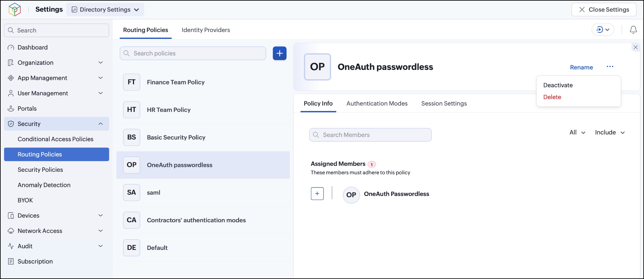
Task: Select Contractors' authentication modes policy
Action: click(x=203, y=220)
